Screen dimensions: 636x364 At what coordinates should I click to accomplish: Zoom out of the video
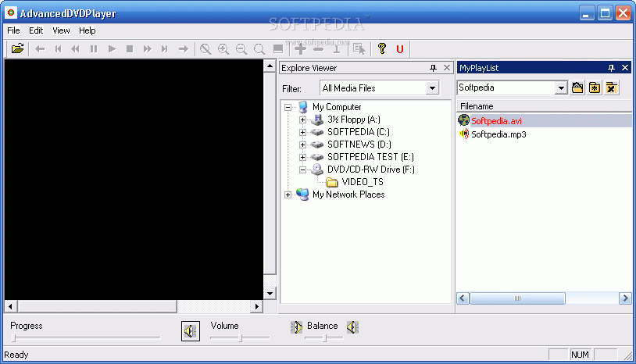pos(241,49)
